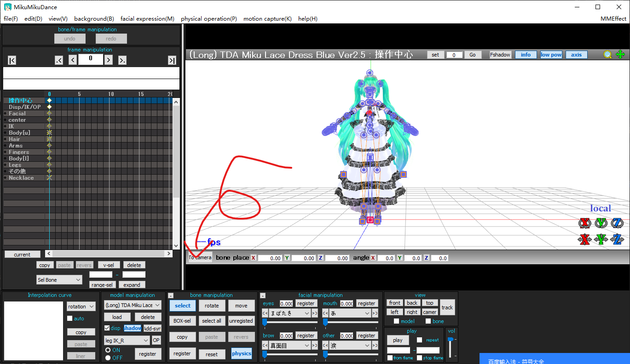
Task: Click the blue Z-axis rotation icon
Action: click(x=618, y=223)
